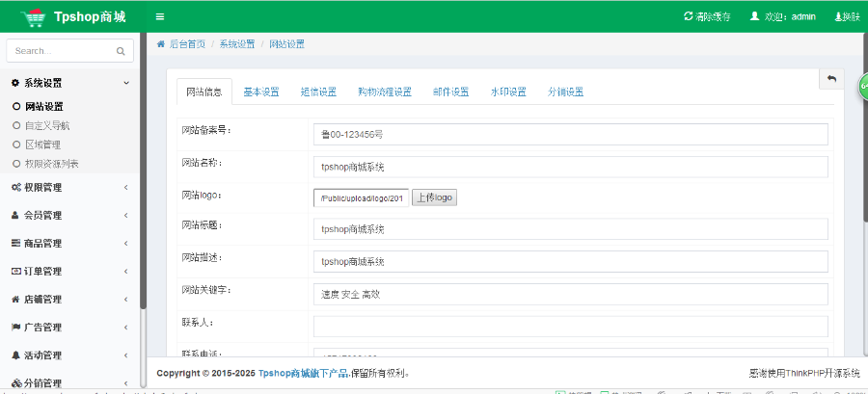The image size is (868, 394).
Task: Click the home icon in breadcrumb
Action: pyautogui.click(x=160, y=44)
